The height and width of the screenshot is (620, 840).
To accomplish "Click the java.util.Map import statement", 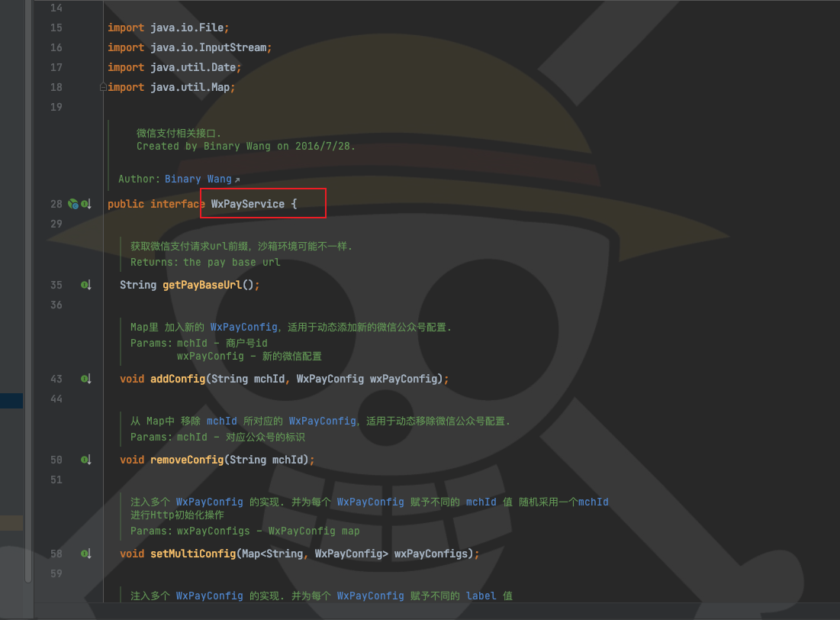I will point(172,87).
